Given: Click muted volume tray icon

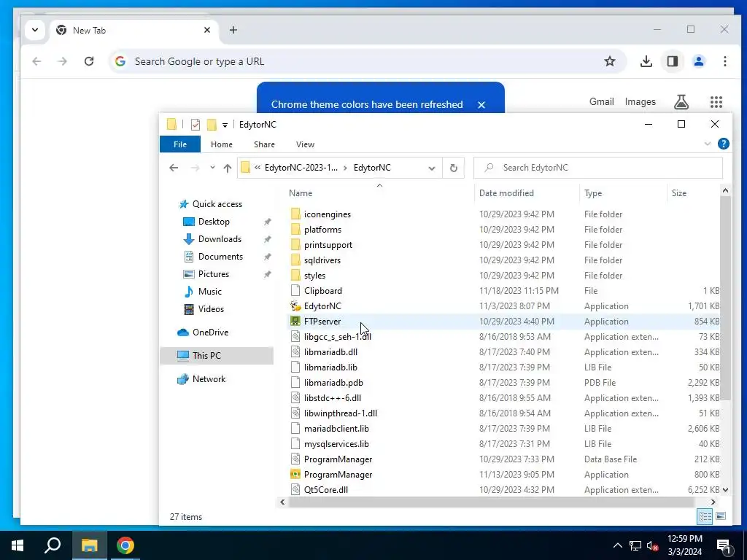Looking at the screenshot, I should [x=652, y=545].
